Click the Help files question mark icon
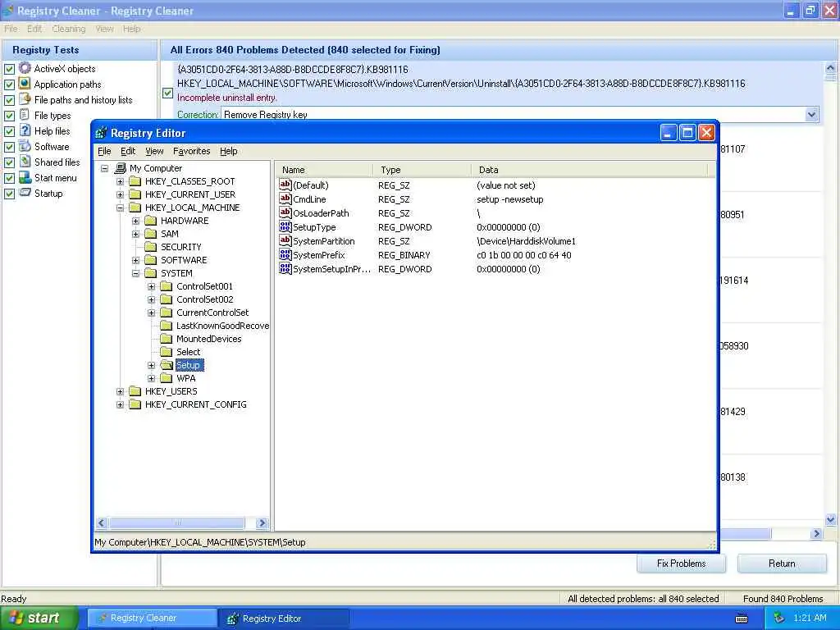The image size is (840, 630). coord(25,130)
